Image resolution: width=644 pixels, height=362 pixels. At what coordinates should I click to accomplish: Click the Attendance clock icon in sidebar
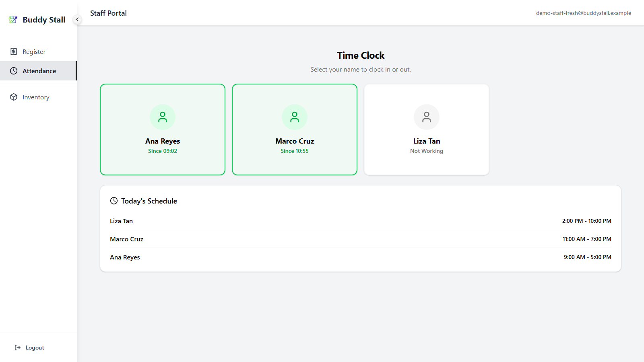click(x=14, y=71)
